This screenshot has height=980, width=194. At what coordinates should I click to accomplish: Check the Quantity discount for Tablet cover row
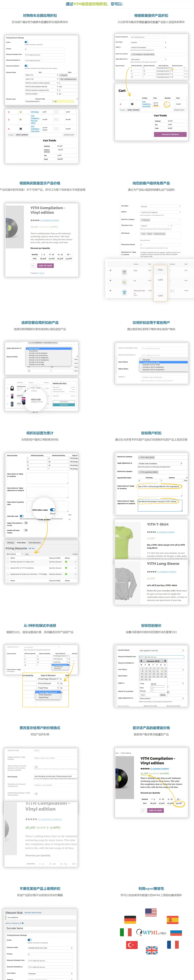pyautogui.click(x=8, y=562)
